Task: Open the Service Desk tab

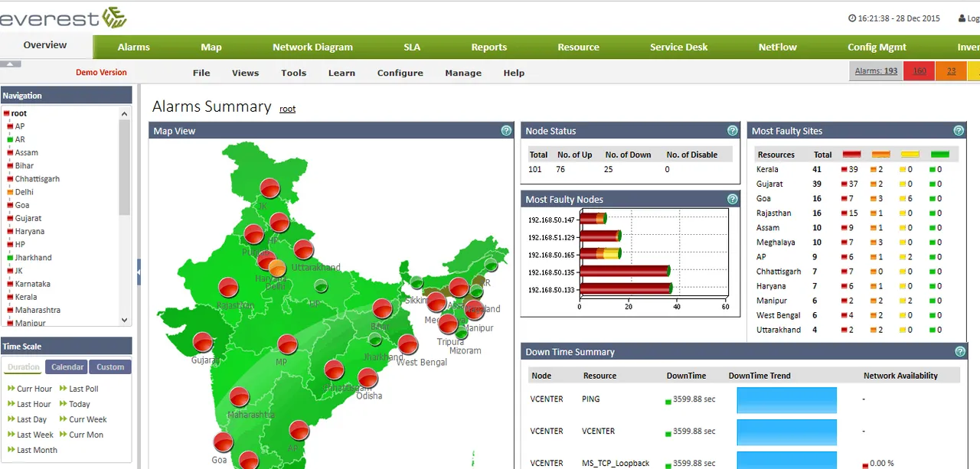Action: coord(678,47)
